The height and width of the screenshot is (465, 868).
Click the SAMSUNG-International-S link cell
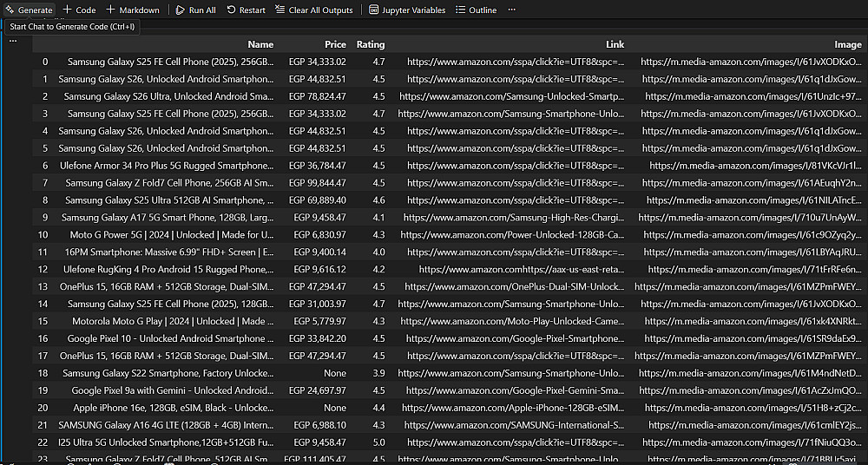click(x=514, y=425)
